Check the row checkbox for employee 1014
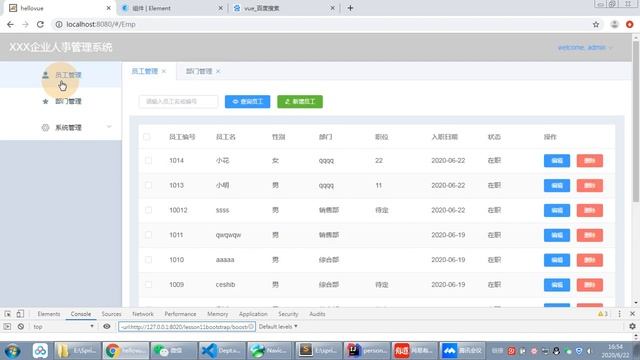 click(x=149, y=160)
